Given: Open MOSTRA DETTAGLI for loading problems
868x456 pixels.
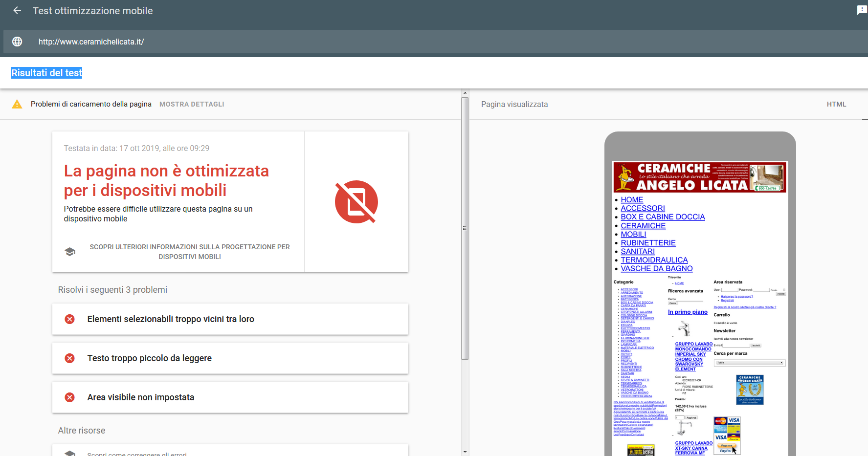Looking at the screenshot, I should point(192,104).
